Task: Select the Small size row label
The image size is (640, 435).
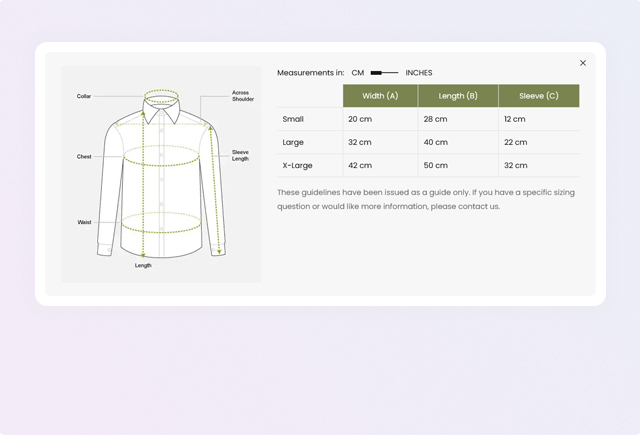Action: tap(293, 119)
